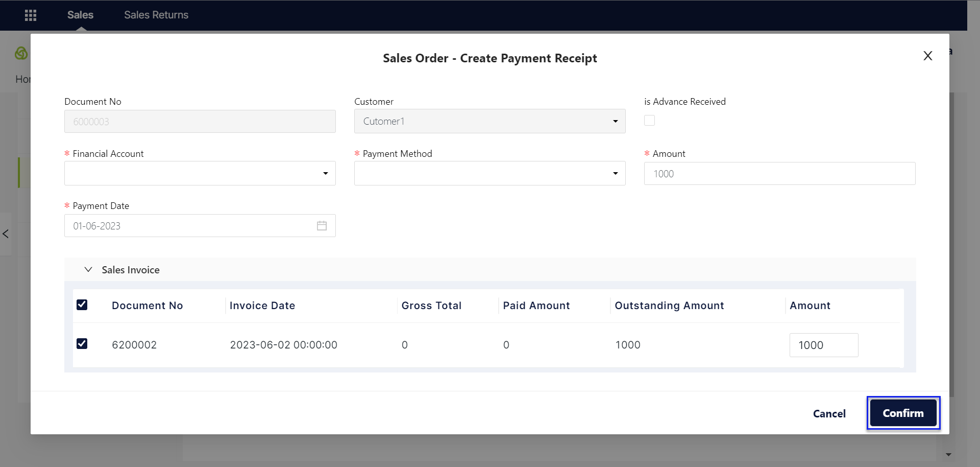Click the green logo icon
Image resolution: width=980 pixels, height=467 pixels.
[x=21, y=53]
